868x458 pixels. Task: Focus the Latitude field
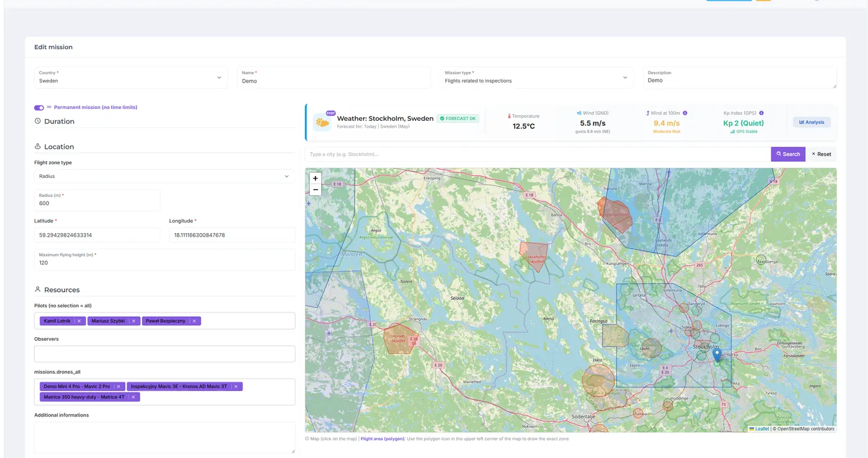[x=97, y=235]
